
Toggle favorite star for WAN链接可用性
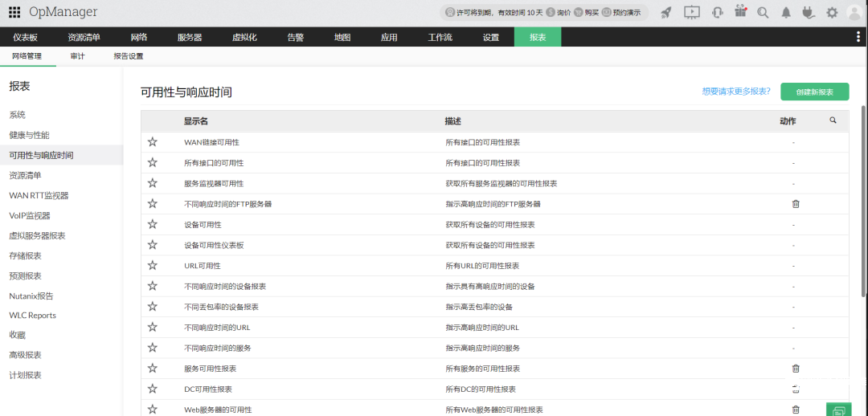click(x=153, y=142)
